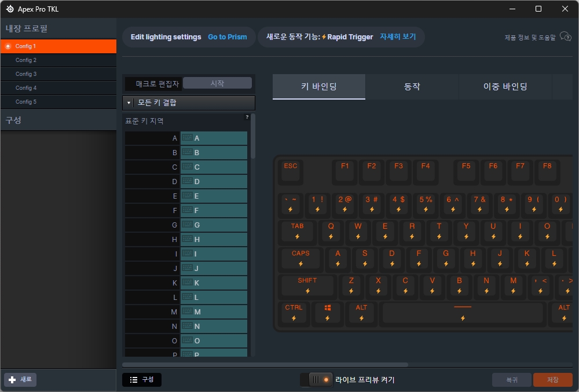Select the 5 % key on keyboard layout
Viewport: 579px width, 392px height.
click(426, 204)
